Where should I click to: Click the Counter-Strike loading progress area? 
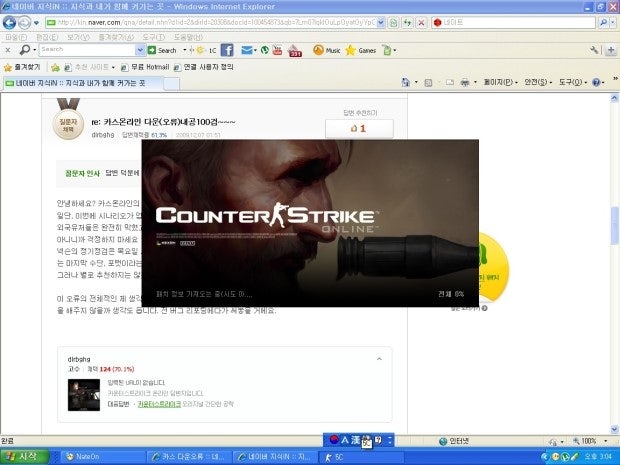point(310,294)
